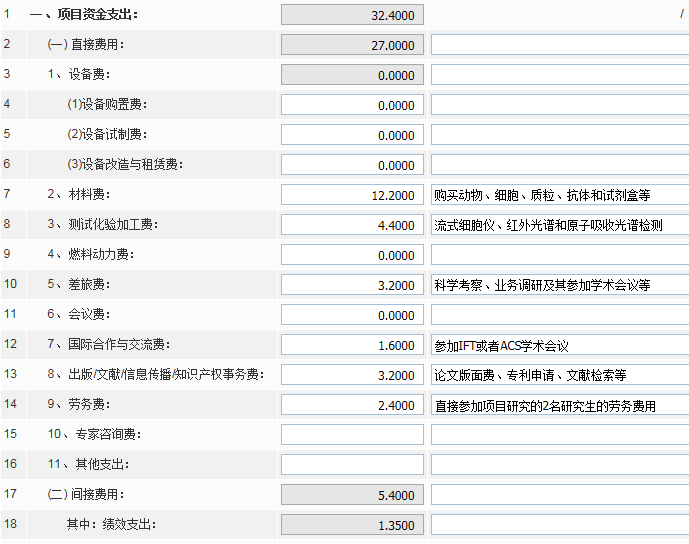Click row number 12
The width and height of the screenshot is (689, 544).
tap(11, 344)
